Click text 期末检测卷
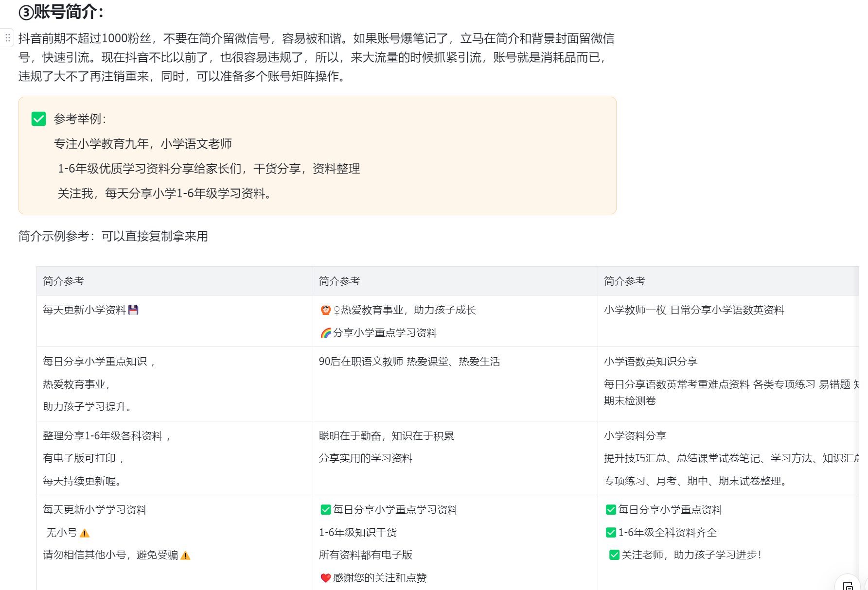Screen dimensions: 868x590 point(630,401)
